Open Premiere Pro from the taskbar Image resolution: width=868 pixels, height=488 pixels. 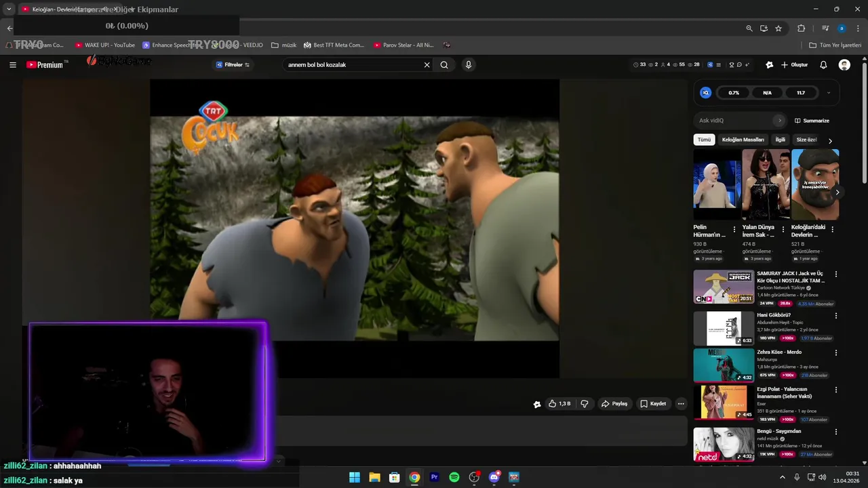pos(435,477)
